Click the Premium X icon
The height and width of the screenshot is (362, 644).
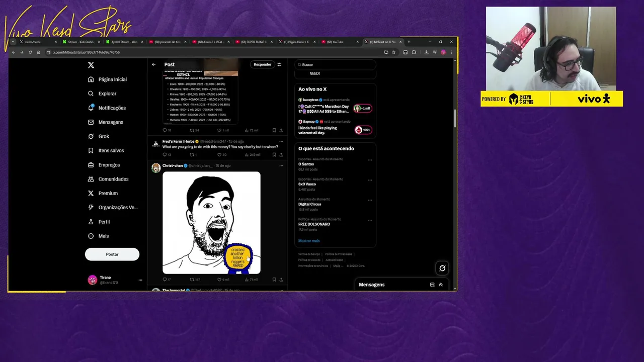(91, 193)
